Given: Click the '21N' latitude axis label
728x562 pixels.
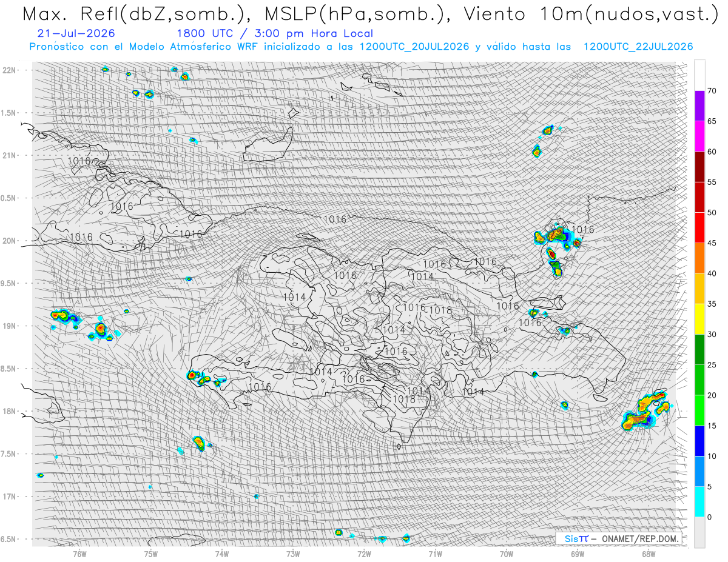Looking at the screenshot, I should (10, 155).
